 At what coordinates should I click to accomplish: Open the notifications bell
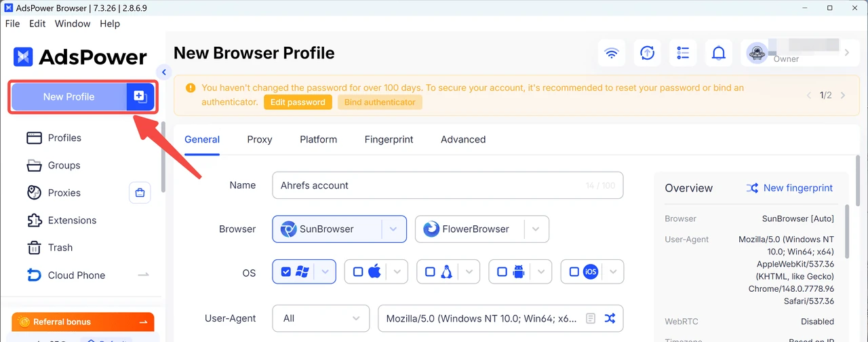719,53
